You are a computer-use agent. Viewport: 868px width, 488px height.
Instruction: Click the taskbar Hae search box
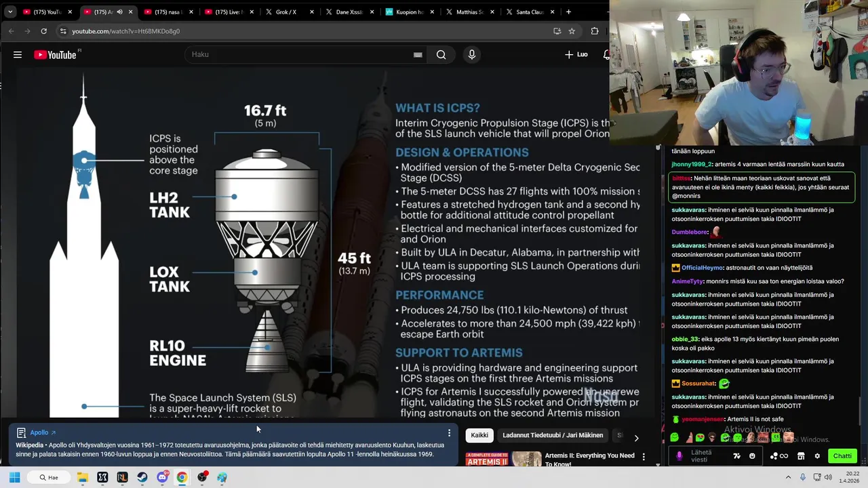[49, 477]
